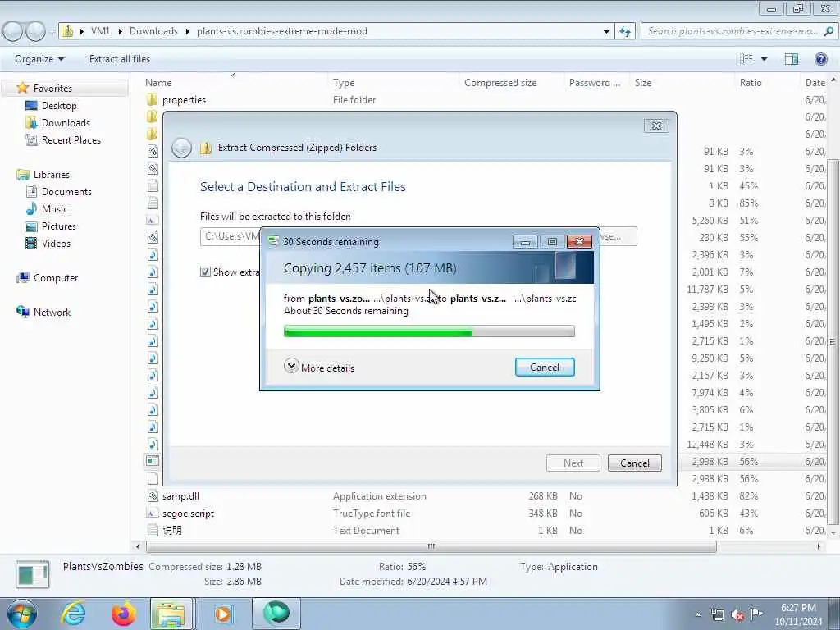Click the refresh button beside the address bar
The height and width of the screenshot is (630, 840).
625,32
